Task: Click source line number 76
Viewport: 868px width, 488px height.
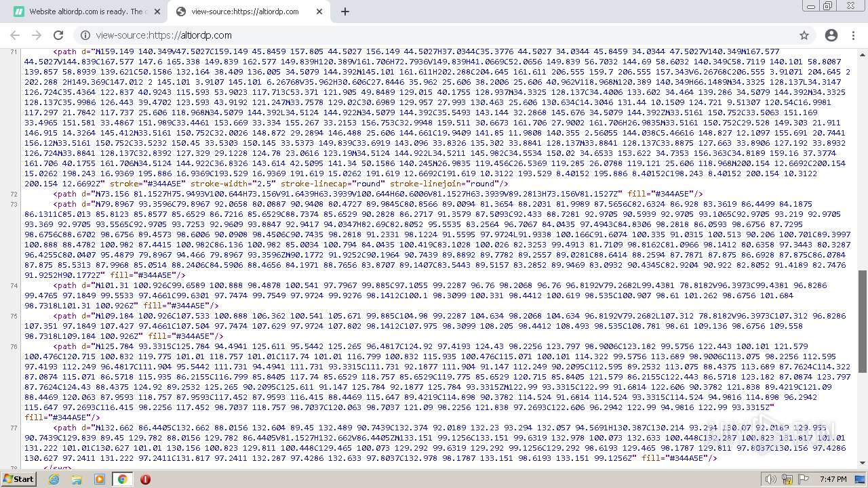Action: coord(14,346)
